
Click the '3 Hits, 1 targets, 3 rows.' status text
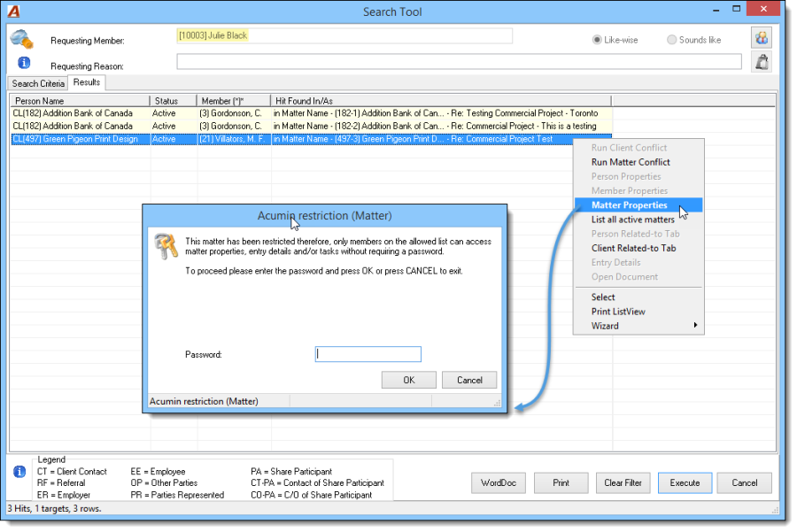(54, 508)
